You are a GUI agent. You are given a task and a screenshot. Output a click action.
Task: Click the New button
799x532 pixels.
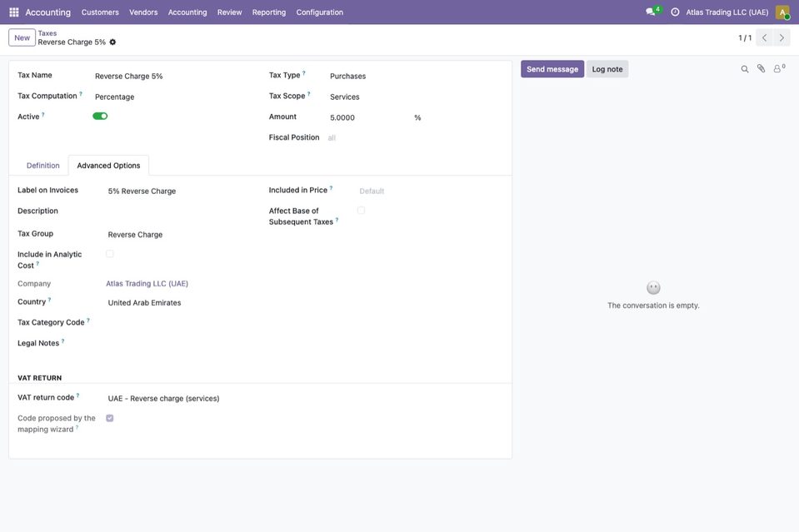click(22, 37)
